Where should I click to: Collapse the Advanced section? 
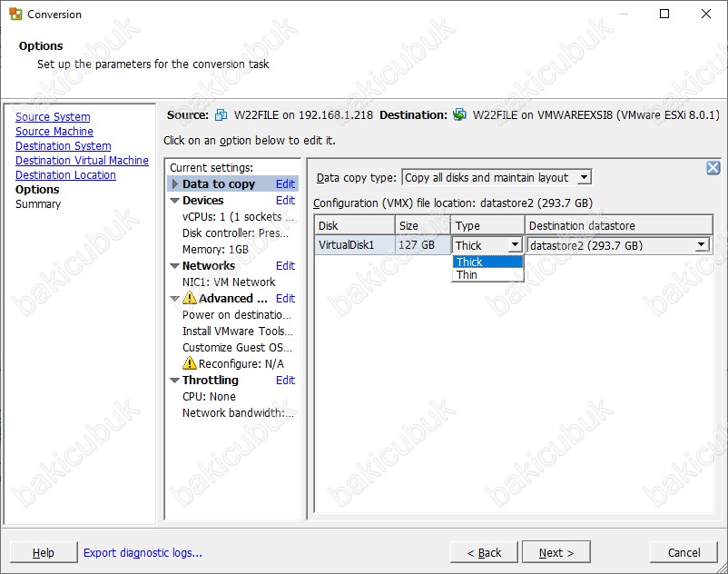click(174, 299)
